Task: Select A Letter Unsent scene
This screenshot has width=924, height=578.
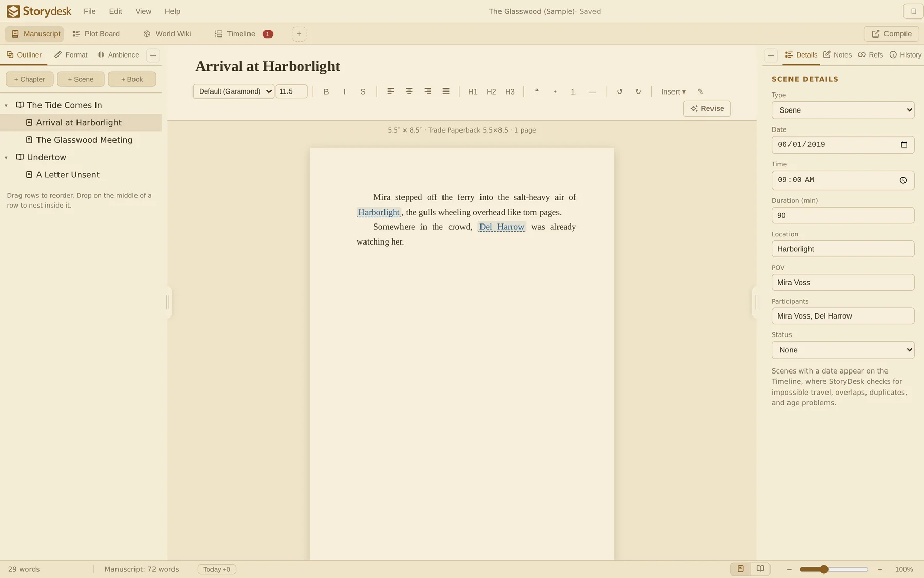Action: [x=81, y=175]
